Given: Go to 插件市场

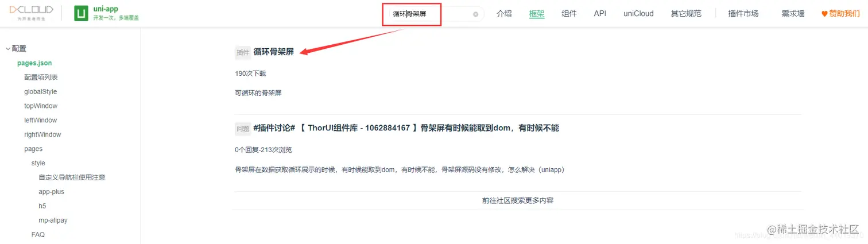Looking at the screenshot, I should [743, 13].
